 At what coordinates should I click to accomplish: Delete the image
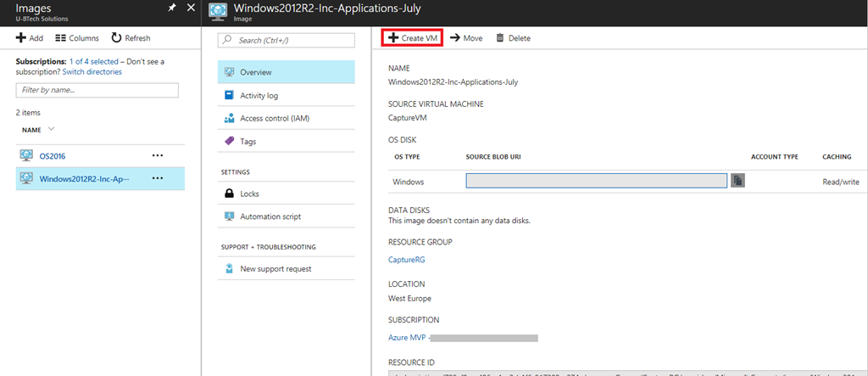(x=513, y=37)
